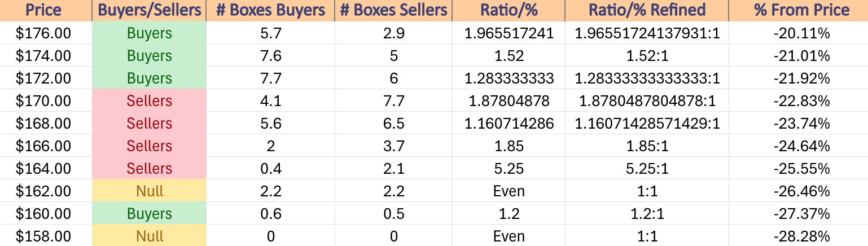Select the Even ratio cell for $162.00
The image size is (868, 246).
[509, 191]
